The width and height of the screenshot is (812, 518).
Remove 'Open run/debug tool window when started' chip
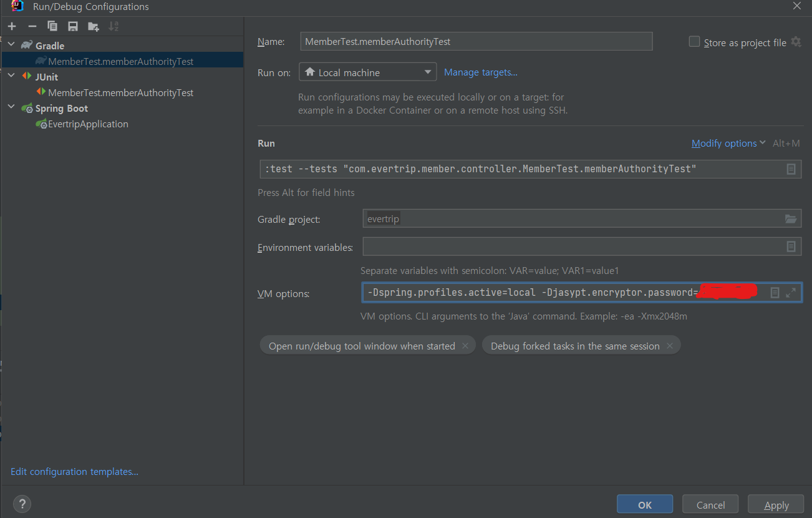pyautogui.click(x=465, y=346)
